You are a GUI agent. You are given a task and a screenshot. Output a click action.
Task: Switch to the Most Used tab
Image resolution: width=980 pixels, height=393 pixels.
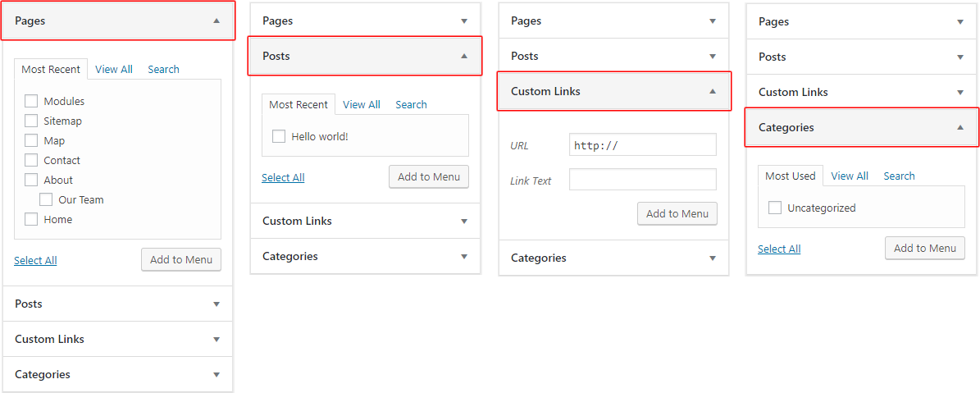point(790,176)
